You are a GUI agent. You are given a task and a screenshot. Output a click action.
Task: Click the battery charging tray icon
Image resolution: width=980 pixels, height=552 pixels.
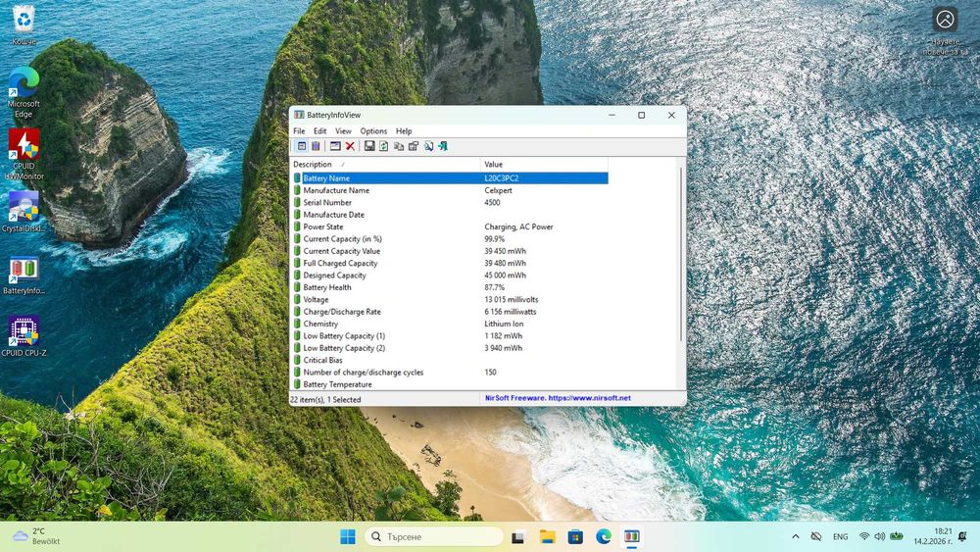[x=897, y=536]
